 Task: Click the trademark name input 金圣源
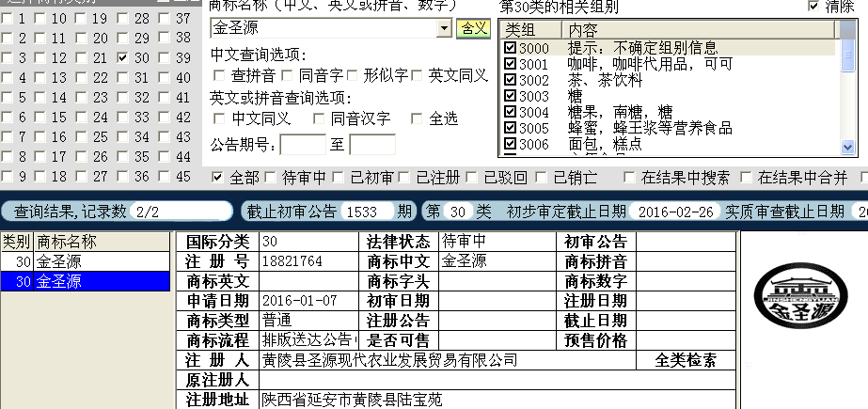[324, 28]
